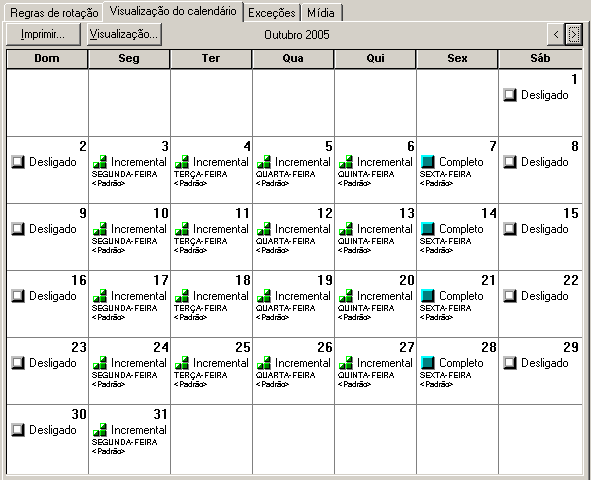Click the Incremental icon on day 5

[264, 162]
